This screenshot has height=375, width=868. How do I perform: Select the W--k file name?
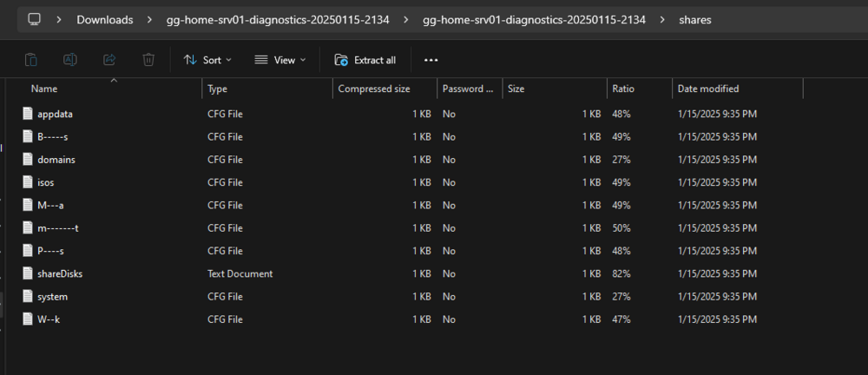pos(49,319)
